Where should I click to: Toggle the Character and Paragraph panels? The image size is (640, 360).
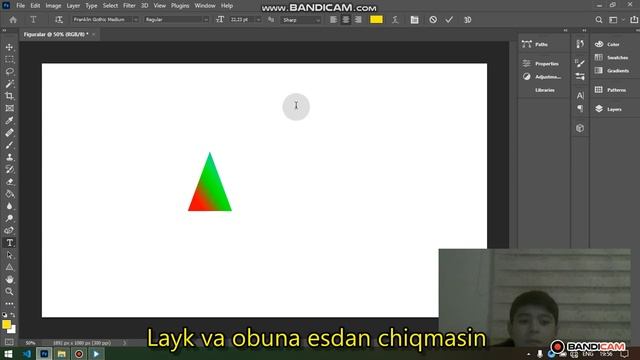pos(414,20)
